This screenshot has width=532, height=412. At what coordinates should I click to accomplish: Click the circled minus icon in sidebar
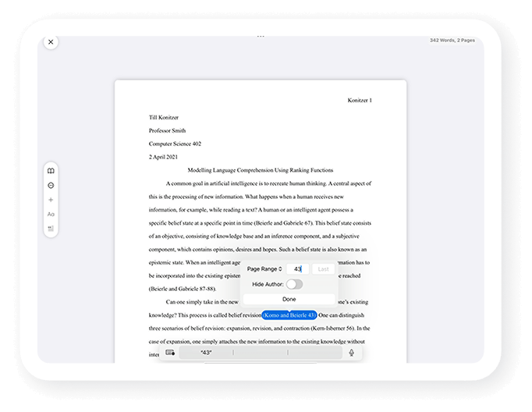click(x=51, y=185)
